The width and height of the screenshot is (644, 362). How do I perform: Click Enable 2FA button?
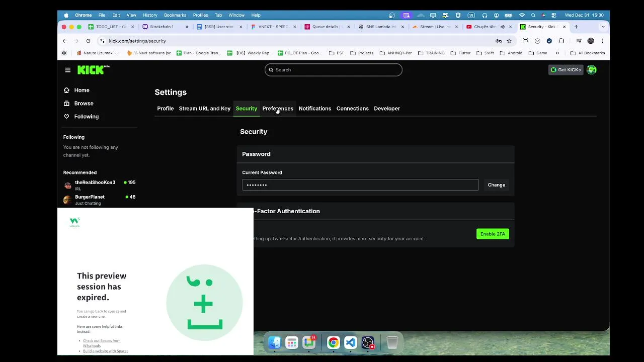click(493, 234)
